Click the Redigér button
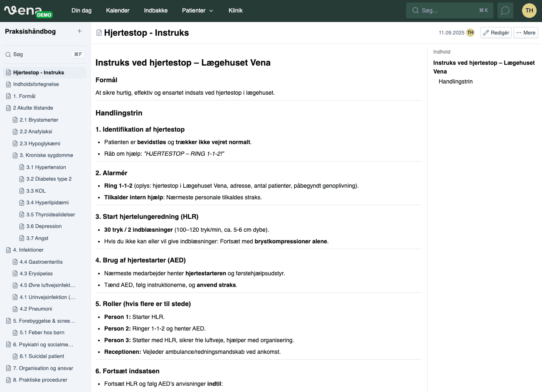This screenshot has height=392, width=542. click(495, 32)
